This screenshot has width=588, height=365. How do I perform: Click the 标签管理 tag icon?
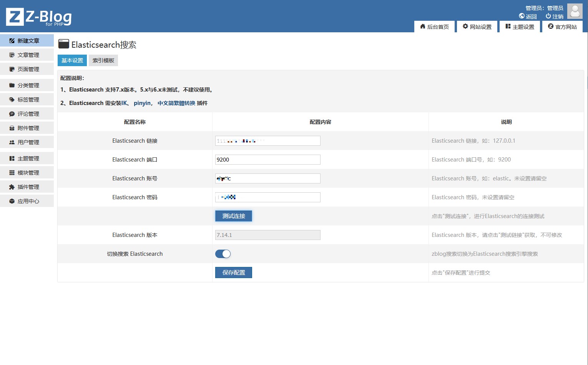tap(12, 100)
